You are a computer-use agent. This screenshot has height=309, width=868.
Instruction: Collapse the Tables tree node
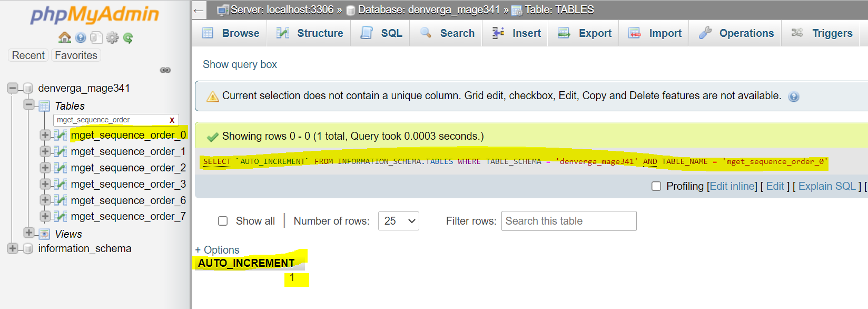coord(29,105)
